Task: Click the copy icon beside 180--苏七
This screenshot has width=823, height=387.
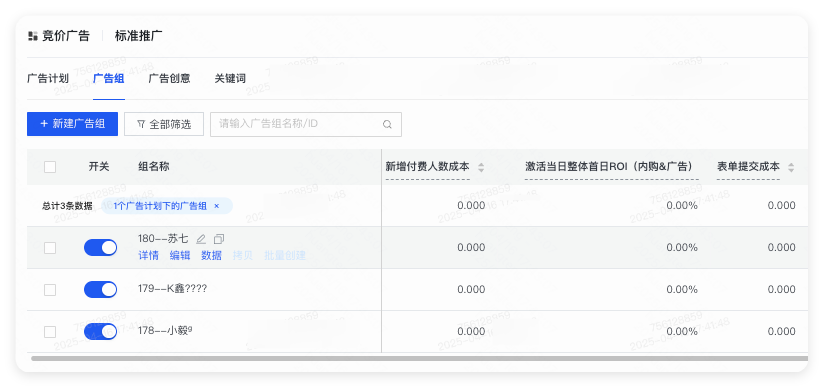Action: [219, 239]
